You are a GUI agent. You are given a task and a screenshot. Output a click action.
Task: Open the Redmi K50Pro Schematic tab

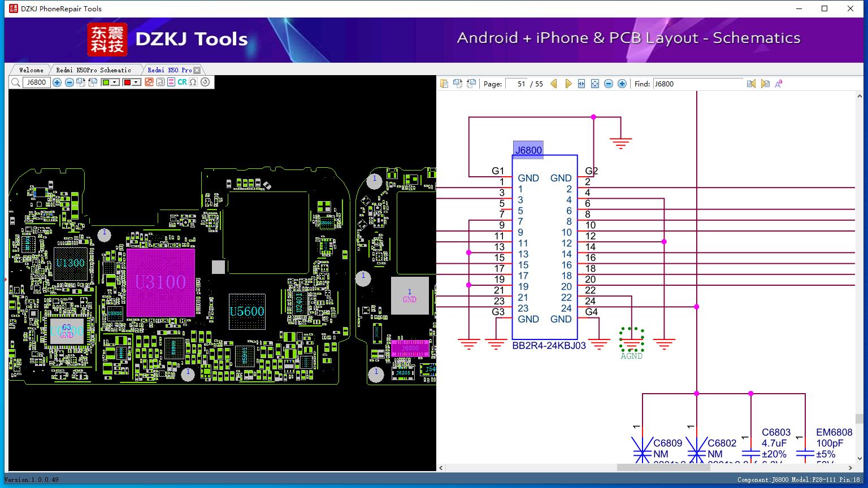coord(94,70)
